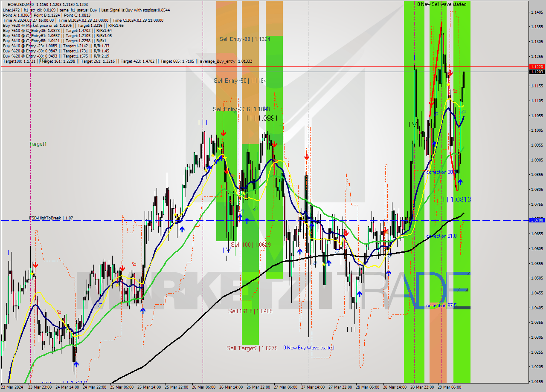Select the 'Sell Entry -50 | 1.1184' label
Viewport: 546px width, 392px height.
click(240, 81)
